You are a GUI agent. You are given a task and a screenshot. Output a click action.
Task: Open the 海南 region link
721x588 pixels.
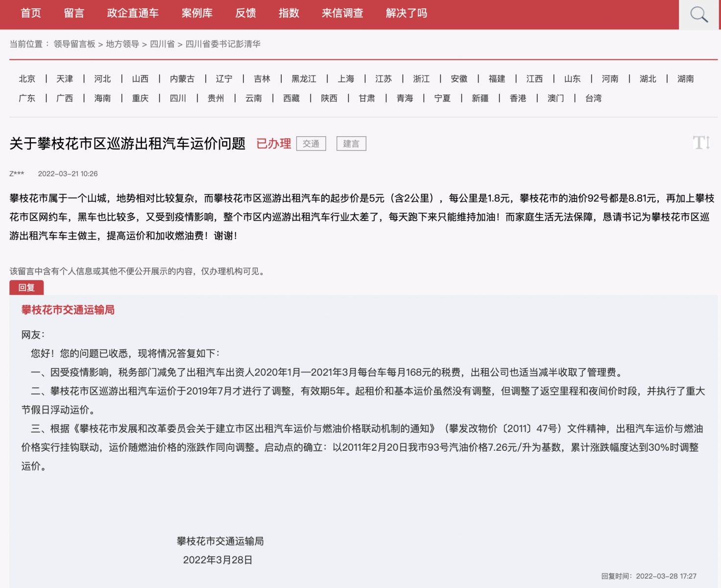102,98
